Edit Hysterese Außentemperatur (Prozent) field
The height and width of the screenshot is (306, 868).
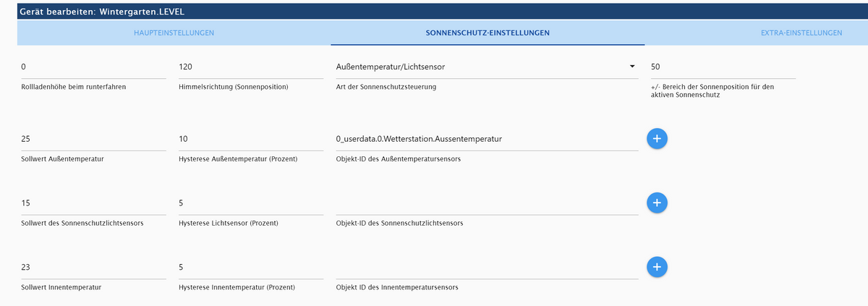[250, 139]
